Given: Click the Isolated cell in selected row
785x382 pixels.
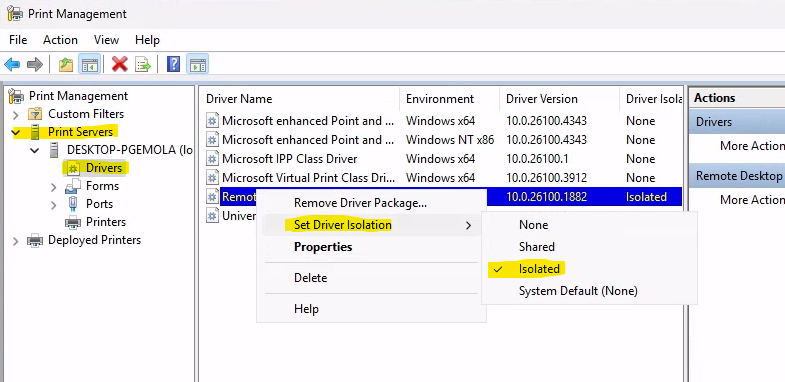Looking at the screenshot, I should (x=646, y=197).
